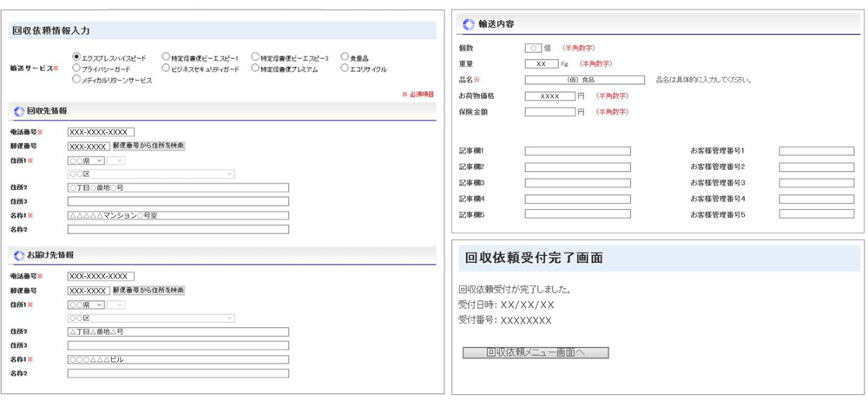Click the 受付番号: XXXXXXXX text
This screenshot has width=868, height=400.
505,320
